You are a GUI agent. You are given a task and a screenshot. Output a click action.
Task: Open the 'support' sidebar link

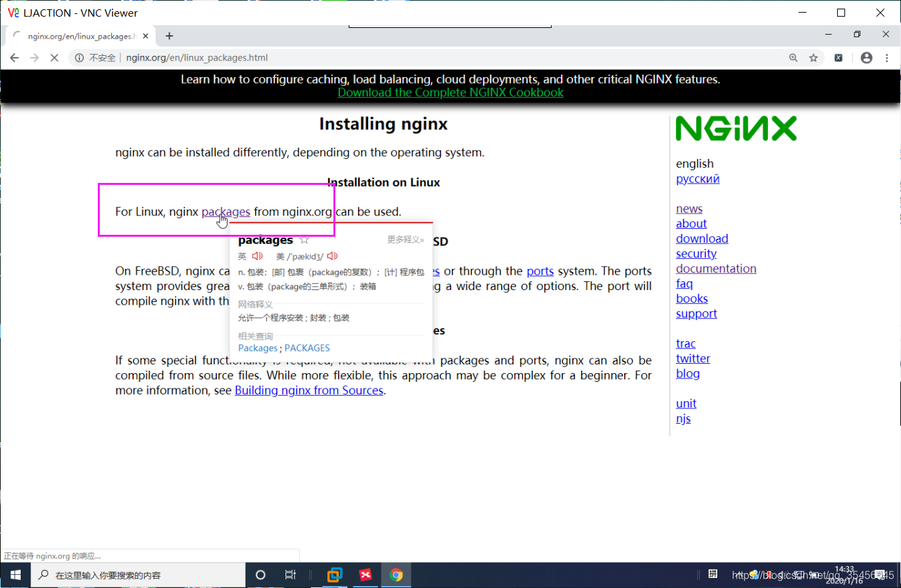[x=696, y=313]
